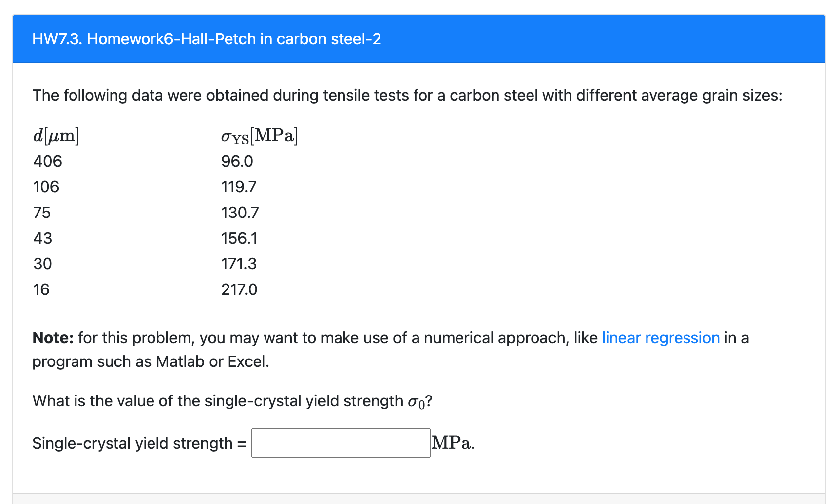Select the grain size 75 entry
This screenshot has height=504, width=837.
click(42, 213)
